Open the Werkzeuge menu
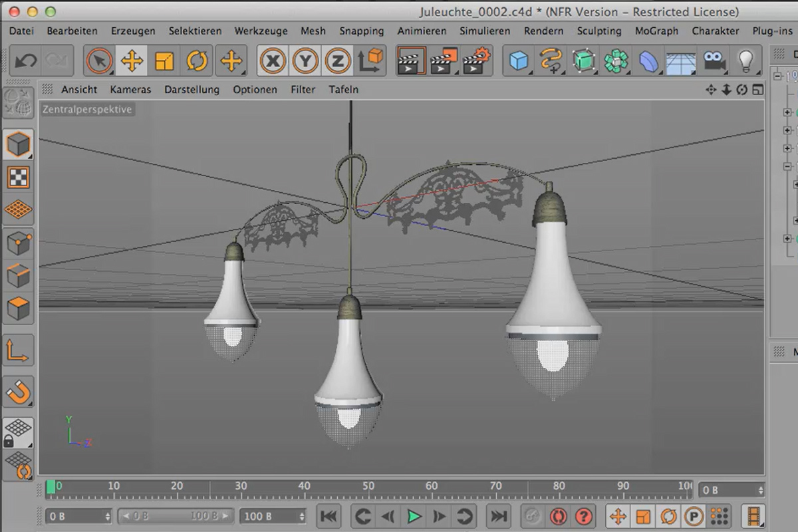This screenshot has height=532, width=798. 261,31
